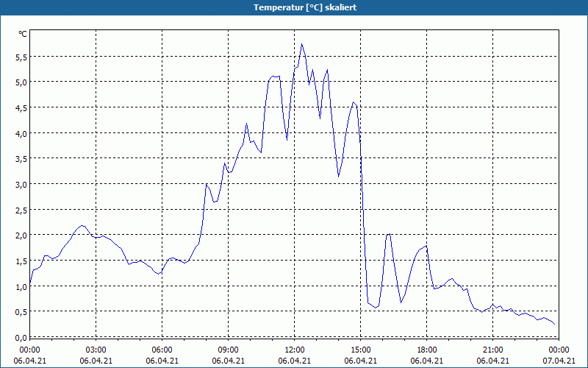Screen dimensions: 588x368
Task: Click the 4,5 value on the temperature axis
Action: click(x=21, y=107)
